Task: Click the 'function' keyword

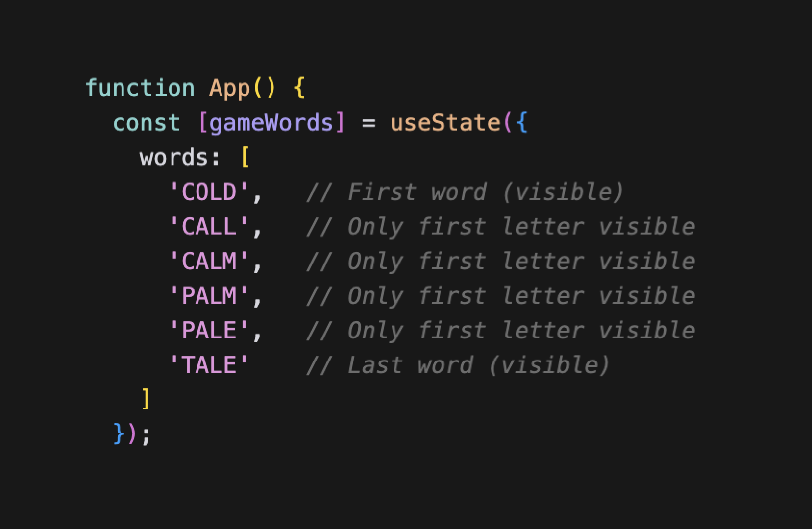Action: [x=140, y=88]
